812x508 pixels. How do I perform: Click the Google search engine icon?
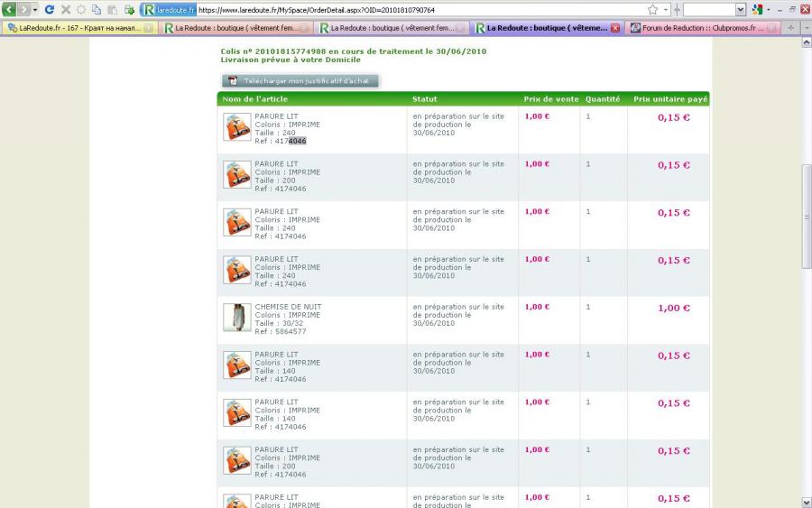click(x=756, y=9)
